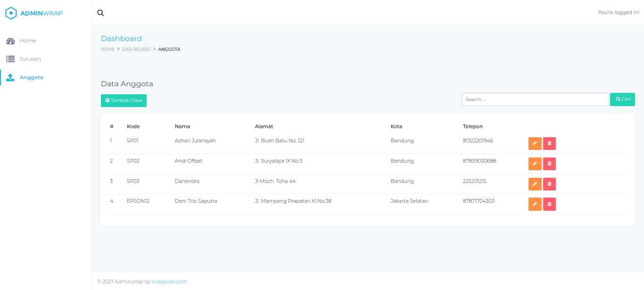Click the search magnifier icon in top bar

[x=100, y=13]
